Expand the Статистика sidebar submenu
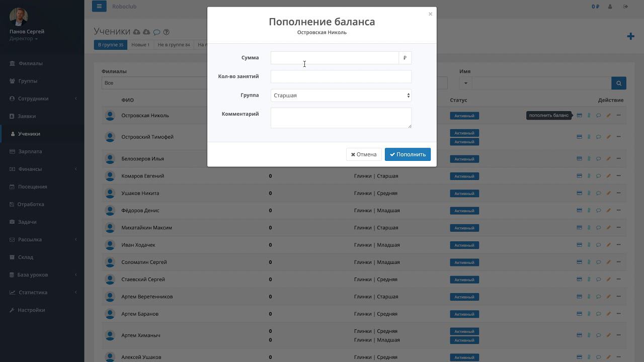This screenshot has height=362, width=644. tap(42, 292)
